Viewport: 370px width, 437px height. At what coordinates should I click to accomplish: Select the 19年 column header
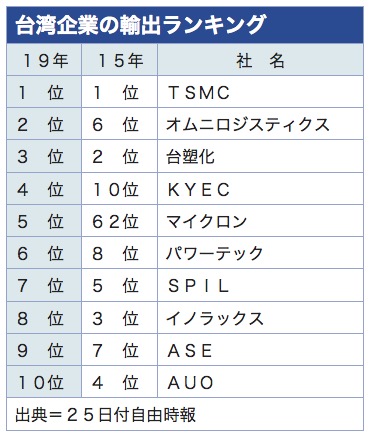pyautogui.click(x=44, y=60)
